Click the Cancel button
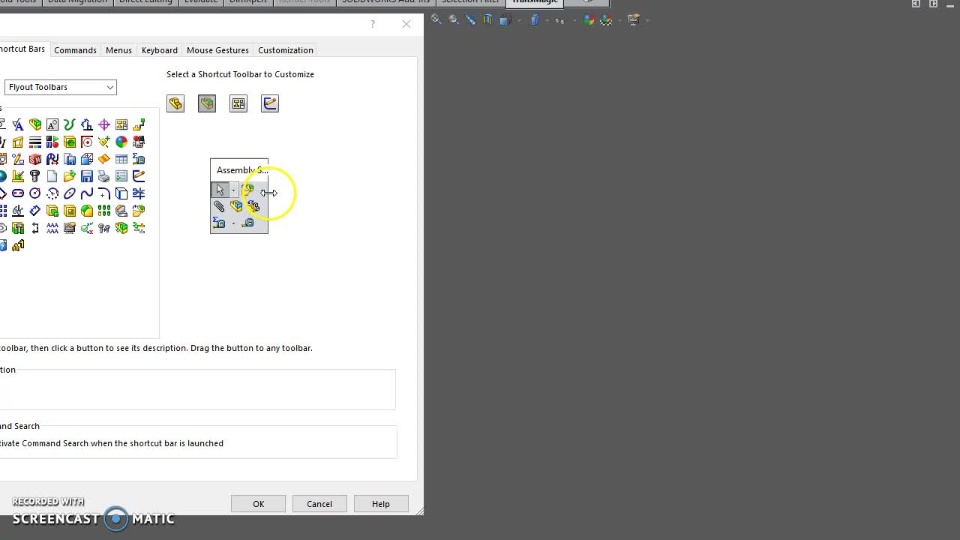This screenshot has width=960, height=540. point(320,504)
